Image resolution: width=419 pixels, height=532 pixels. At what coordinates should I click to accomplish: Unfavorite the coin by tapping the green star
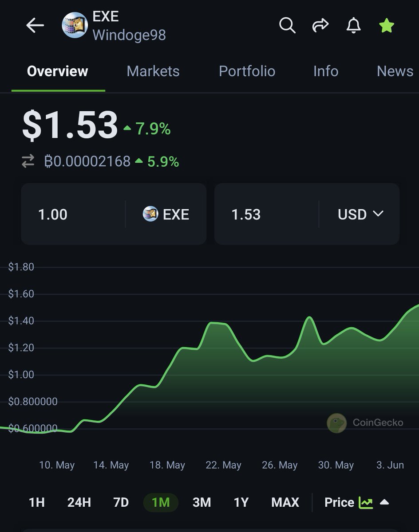coord(386,26)
